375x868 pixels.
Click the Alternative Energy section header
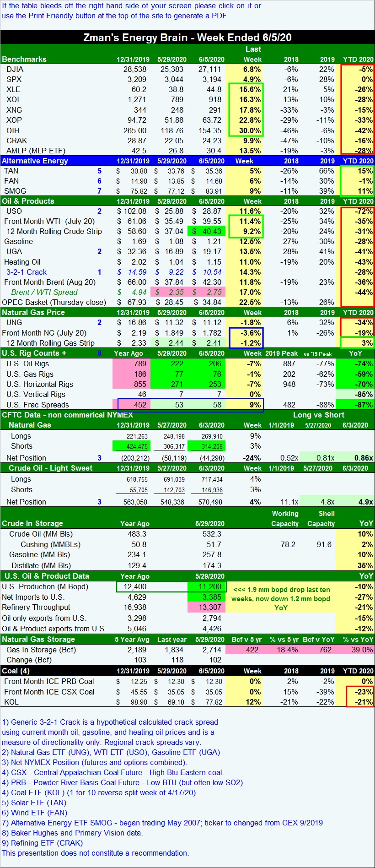[x=35, y=161]
